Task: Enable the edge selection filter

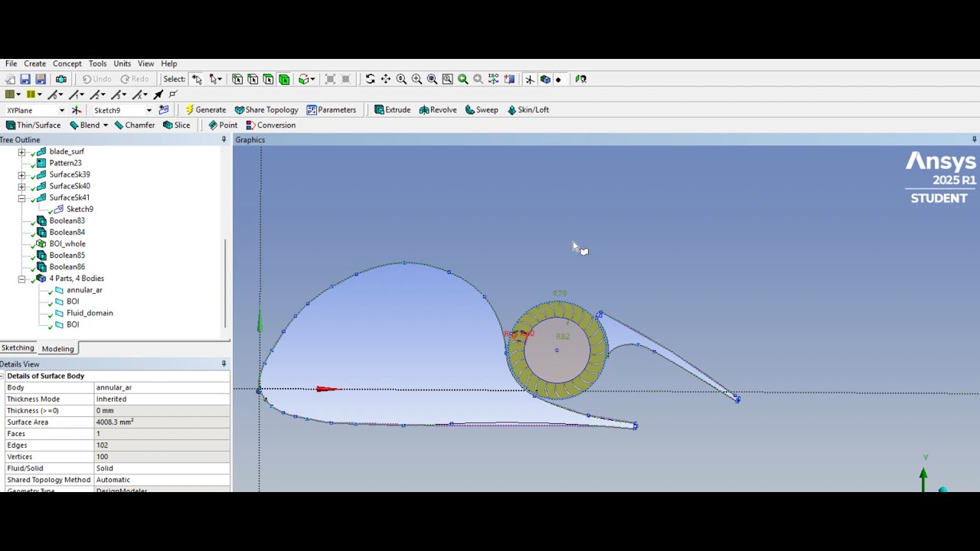Action: click(253, 79)
